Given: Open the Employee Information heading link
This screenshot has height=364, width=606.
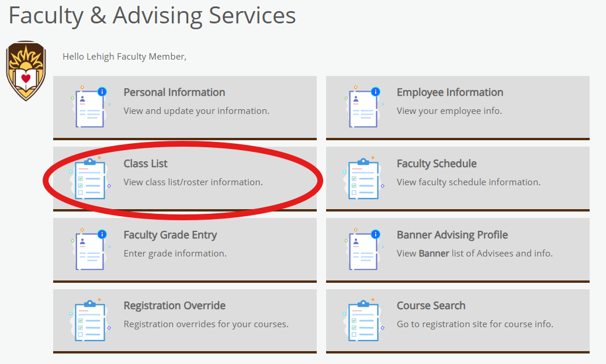Looking at the screenshot, I should (450, 92).
